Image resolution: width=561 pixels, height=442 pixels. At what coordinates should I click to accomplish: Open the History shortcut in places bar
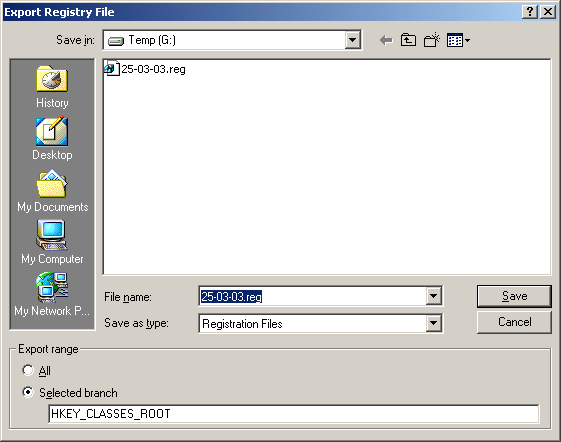[x=52, y=86]
